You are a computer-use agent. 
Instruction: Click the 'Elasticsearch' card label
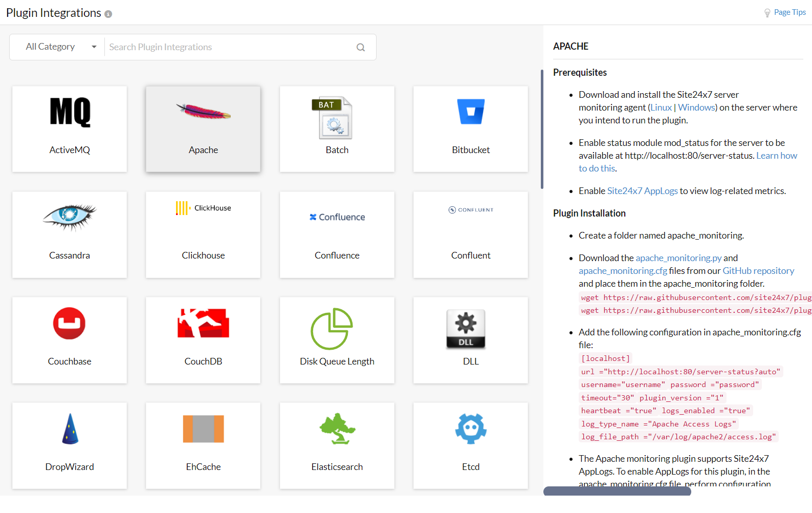337,467
